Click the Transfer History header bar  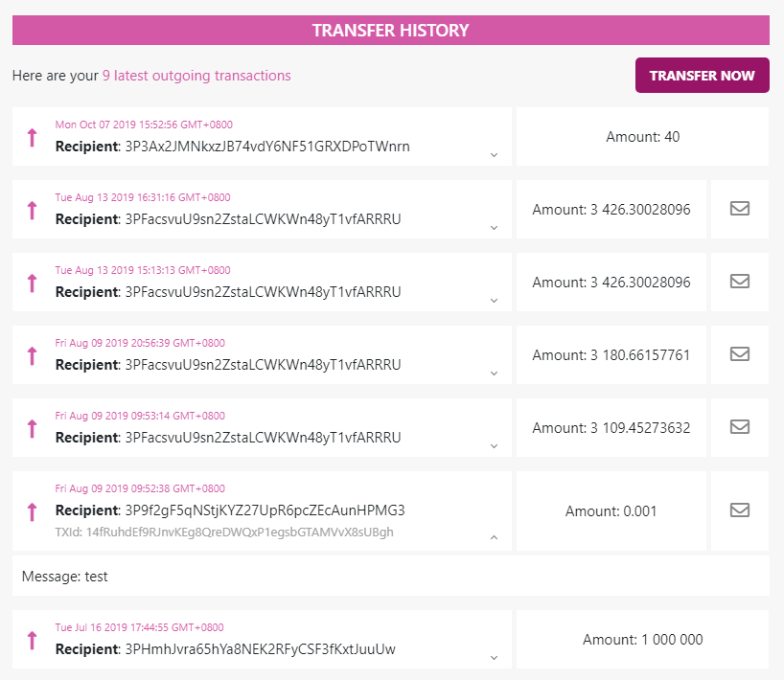pyautogui.click(x=391, y=31)
